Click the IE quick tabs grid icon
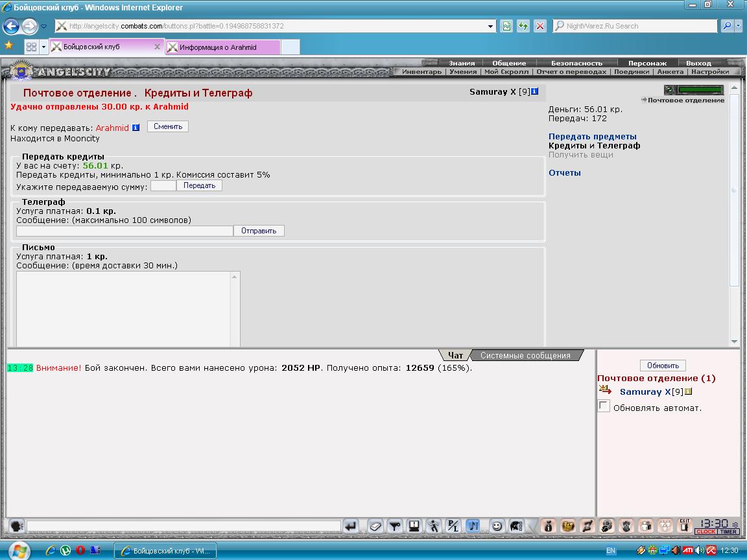 pos(31,47)
